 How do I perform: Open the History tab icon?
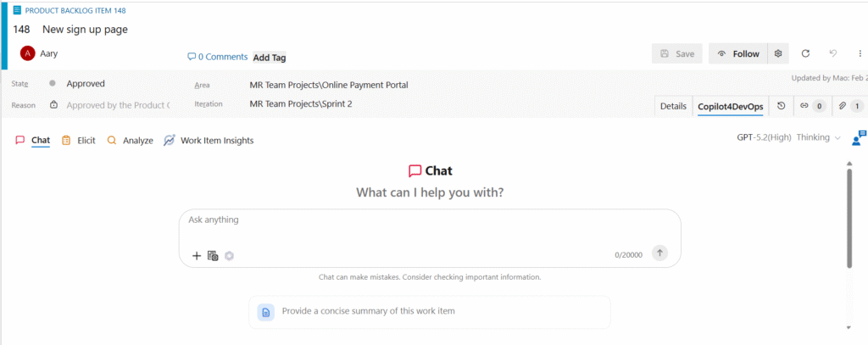pyautogui.click(x=781, y=106)
